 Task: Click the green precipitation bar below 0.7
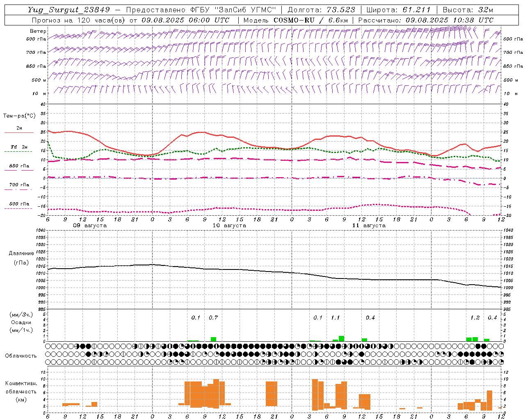coord(213,339)
